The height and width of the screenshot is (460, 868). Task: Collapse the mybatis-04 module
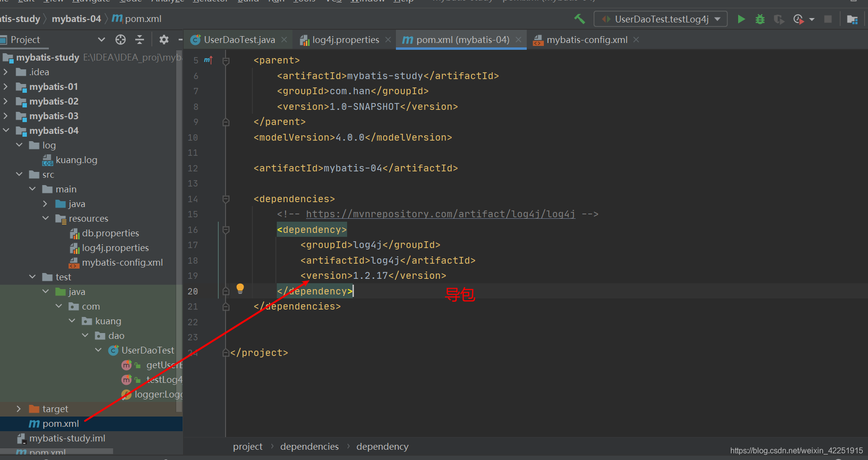coord(6,130)
